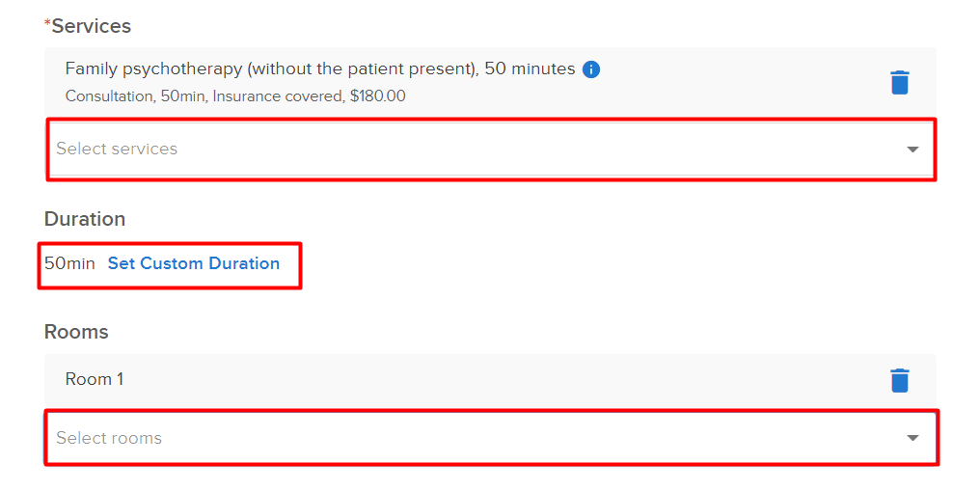Open the Set Custom Duration link
Image resolution: width=980 pixels, height=491 pixels.
tap(194, 263)
